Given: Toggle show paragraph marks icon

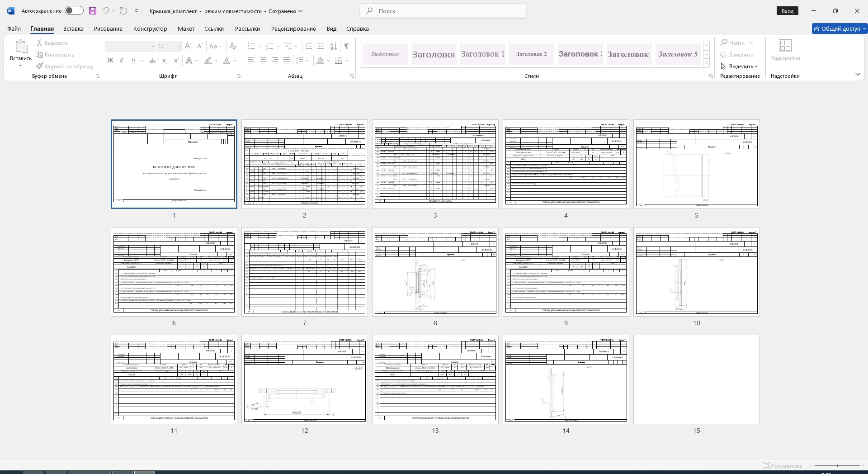Looking at the screenshot, I should pyautogui.click(x=346, y=46).
